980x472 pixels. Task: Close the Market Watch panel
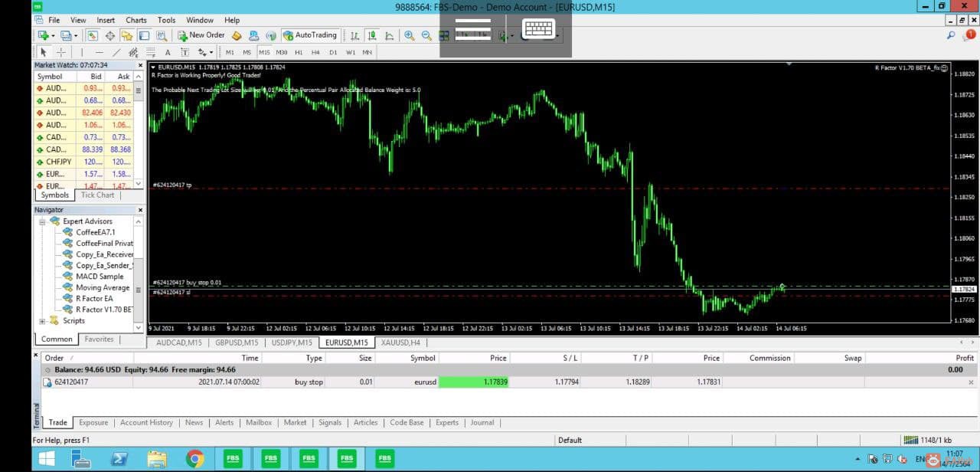[139, 65]
